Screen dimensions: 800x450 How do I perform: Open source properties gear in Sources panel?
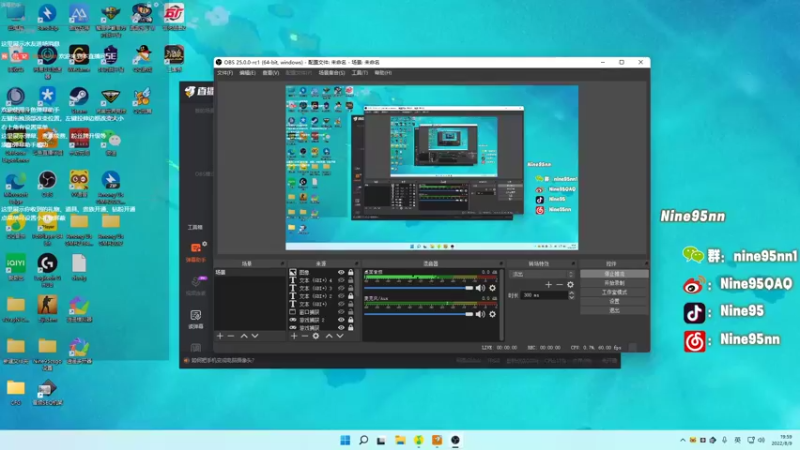pyautogui.click(x=316, y=336)
